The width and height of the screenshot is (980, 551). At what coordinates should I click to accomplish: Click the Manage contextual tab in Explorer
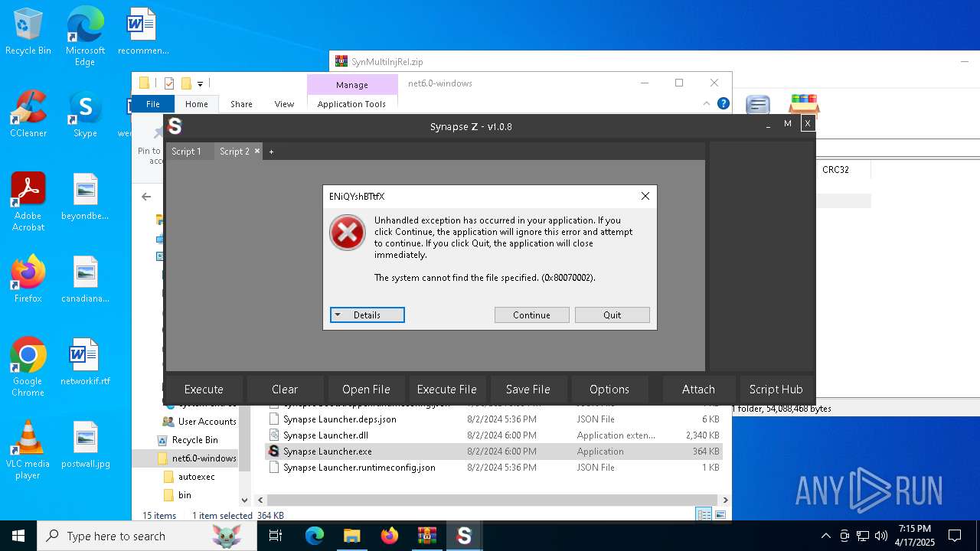pos(352,85)
